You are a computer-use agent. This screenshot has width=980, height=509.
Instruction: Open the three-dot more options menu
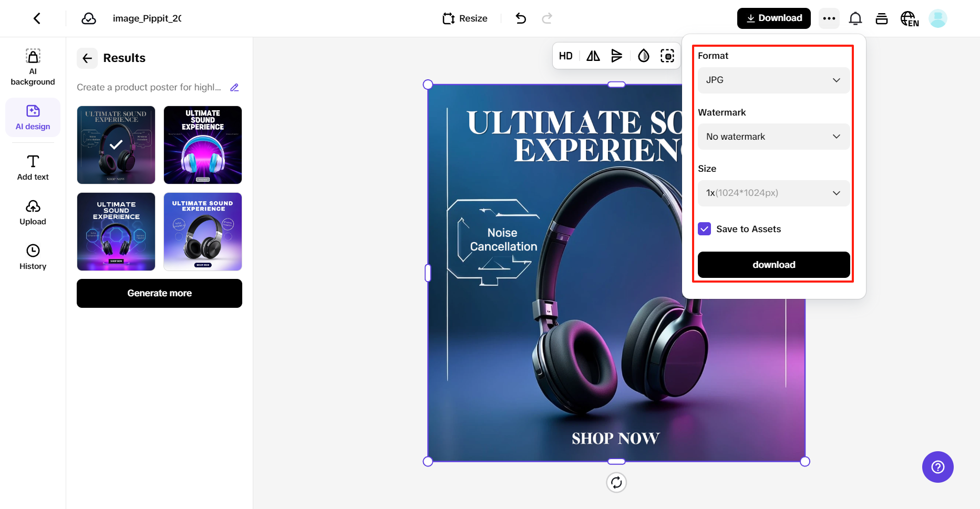click(x=829, y=18)
